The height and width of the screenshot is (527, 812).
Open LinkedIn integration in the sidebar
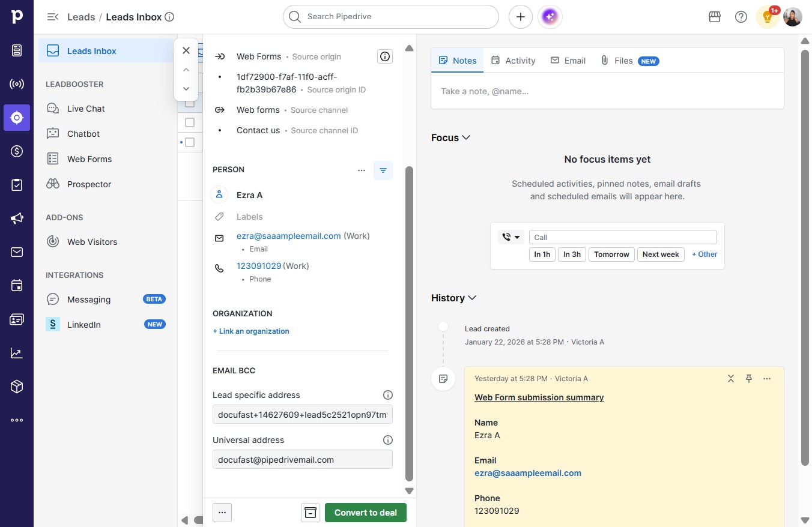(106, 325)
